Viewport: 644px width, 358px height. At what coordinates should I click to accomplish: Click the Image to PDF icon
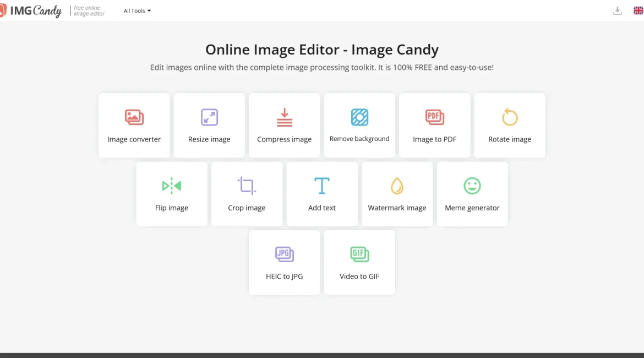click(x=434, y=117)
